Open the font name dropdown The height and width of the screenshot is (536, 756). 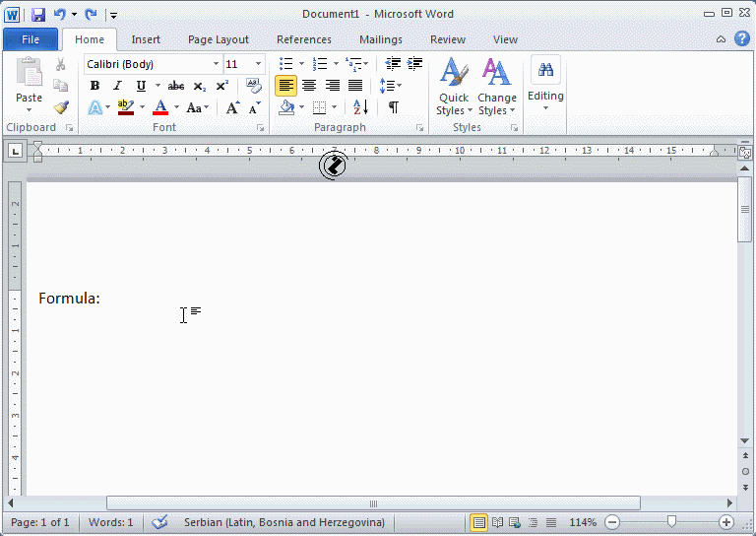coord(216,64)
